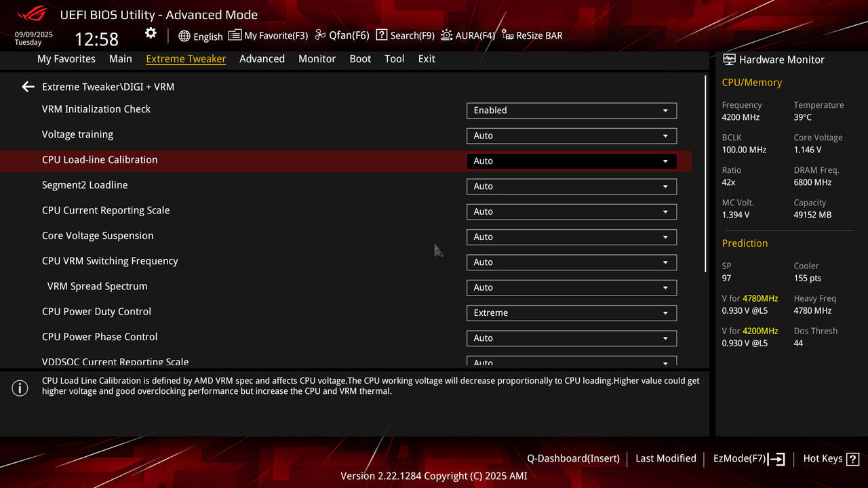Click the globe icon for English language

[184, 36]
